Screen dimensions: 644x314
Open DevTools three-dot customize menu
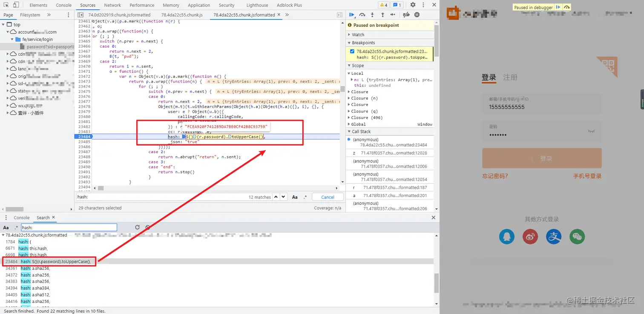(424, 5)
